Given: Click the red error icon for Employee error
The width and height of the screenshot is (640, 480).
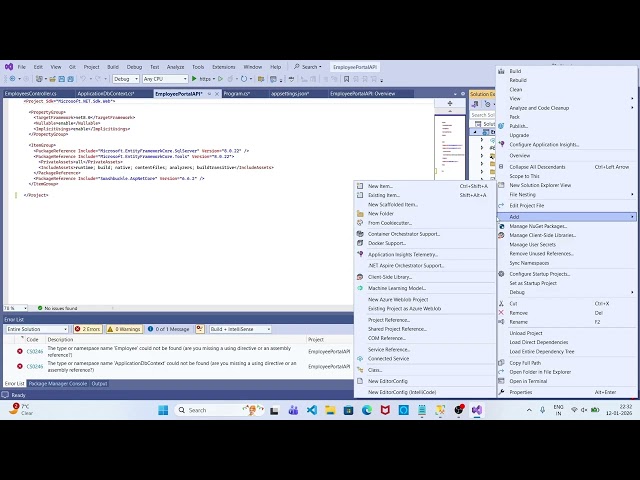Looking at the screenshot, I should (x=20, y=351).
